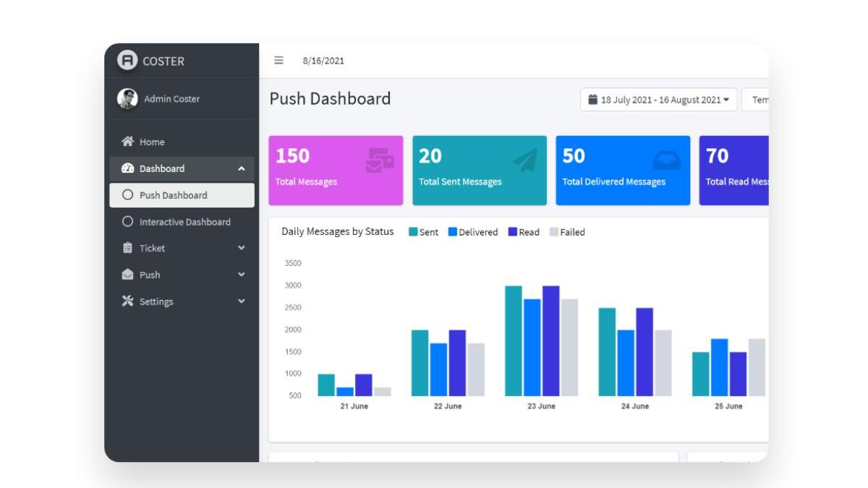Click the Total Delivered Messages card
Viewport: 868px width, 488px height.
(x=623, y=171)
